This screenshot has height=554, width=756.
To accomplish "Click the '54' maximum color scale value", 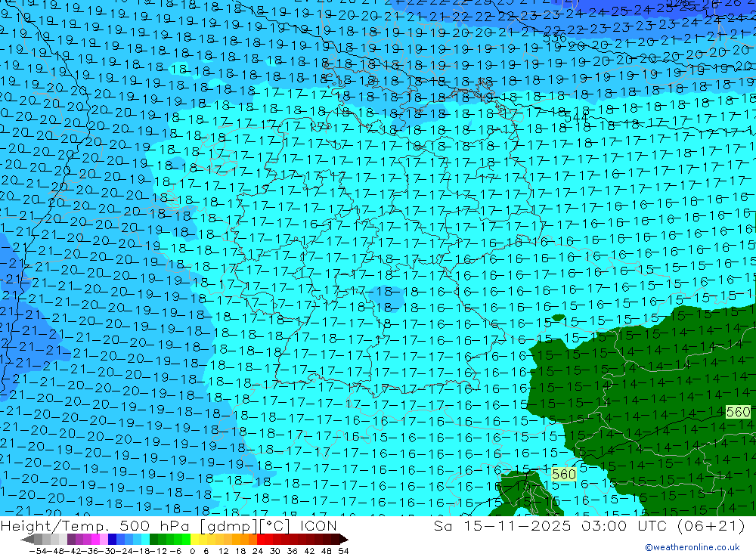I will click(x=343, y=551).
